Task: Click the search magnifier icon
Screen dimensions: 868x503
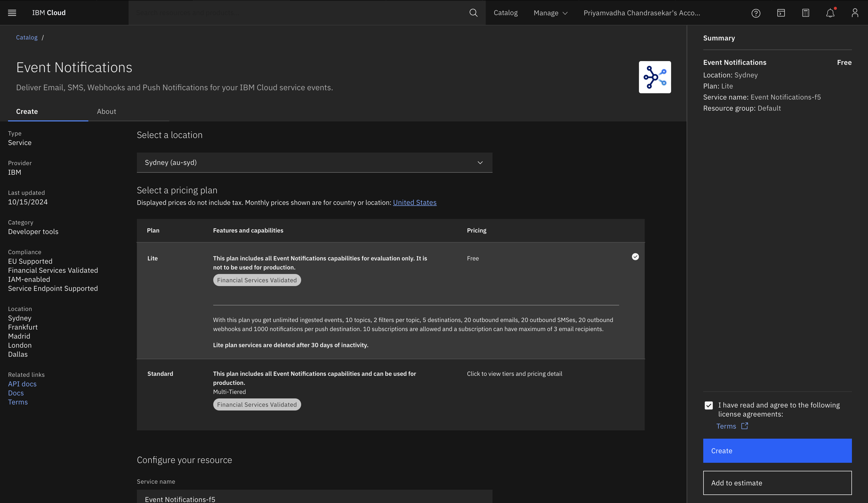Action: tap(473, 12)
